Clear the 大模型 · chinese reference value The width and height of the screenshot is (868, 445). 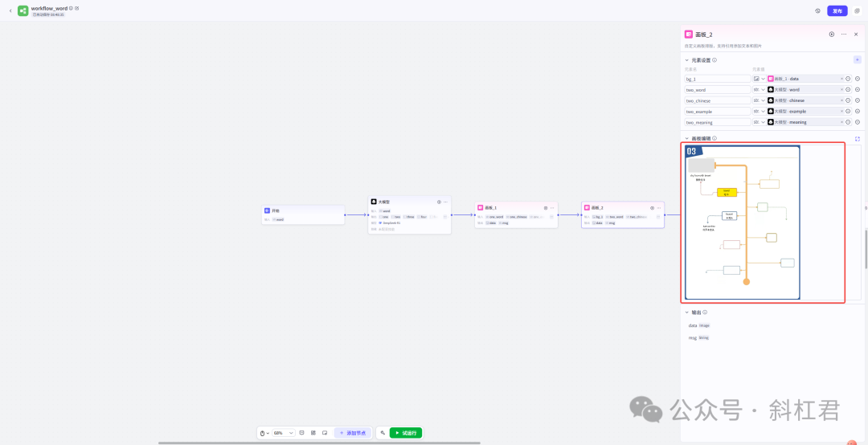coord(841,100)
